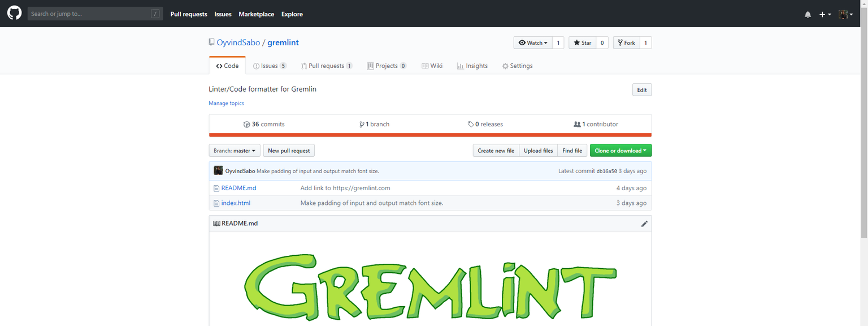Screen dimensions: 868x326
Task: Edit the repository description
Action: pos(642,90)
